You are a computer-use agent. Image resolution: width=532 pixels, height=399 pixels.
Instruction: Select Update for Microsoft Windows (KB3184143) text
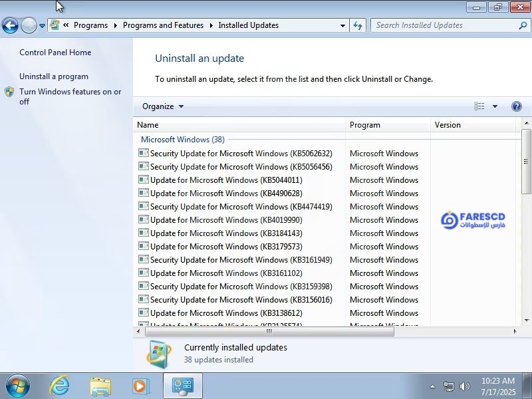click(226, 233)
